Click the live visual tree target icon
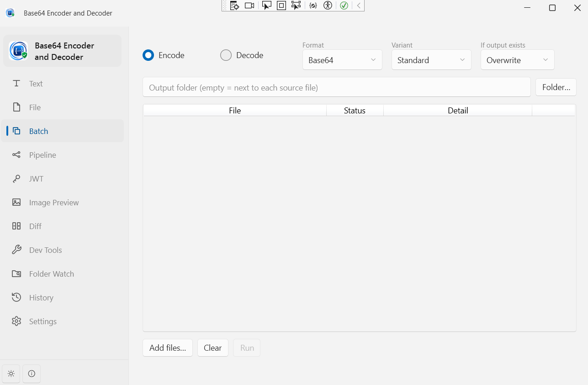Image resolution: width=588 pixels, height=385 pixels. click(234, 5)
